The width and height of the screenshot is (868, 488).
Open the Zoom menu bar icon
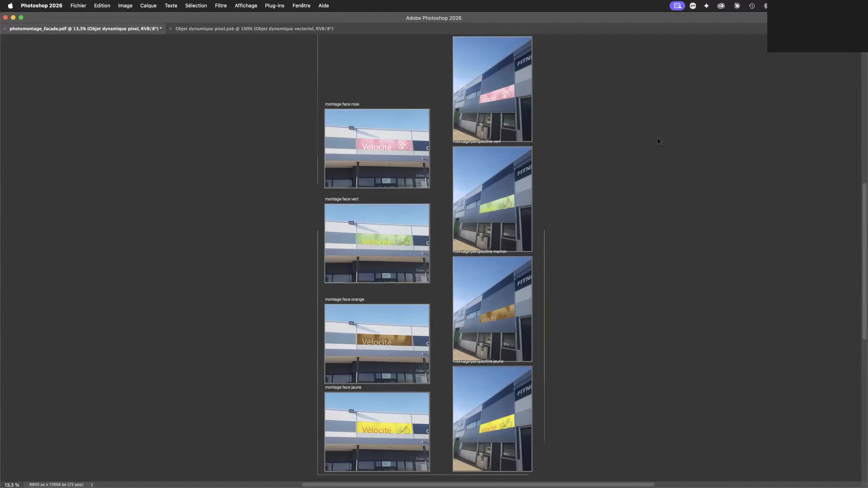coord(693,6)
